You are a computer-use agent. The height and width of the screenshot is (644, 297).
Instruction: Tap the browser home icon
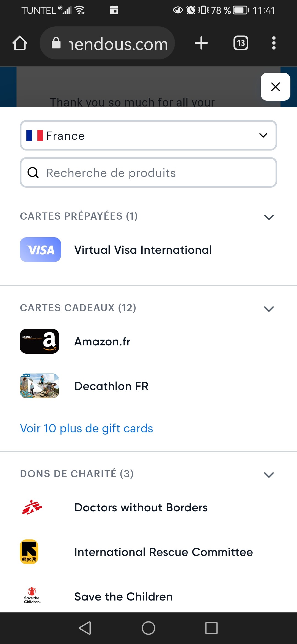20,43
